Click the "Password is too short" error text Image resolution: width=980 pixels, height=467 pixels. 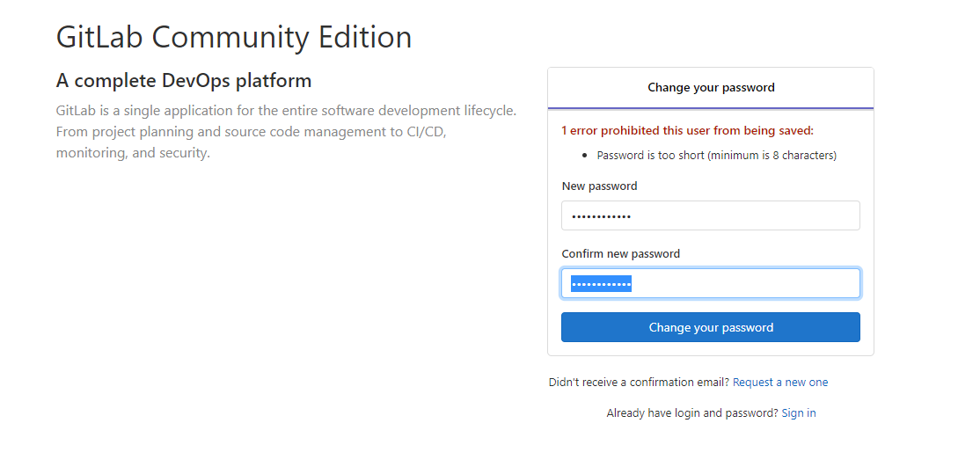[x=716, y=156]
